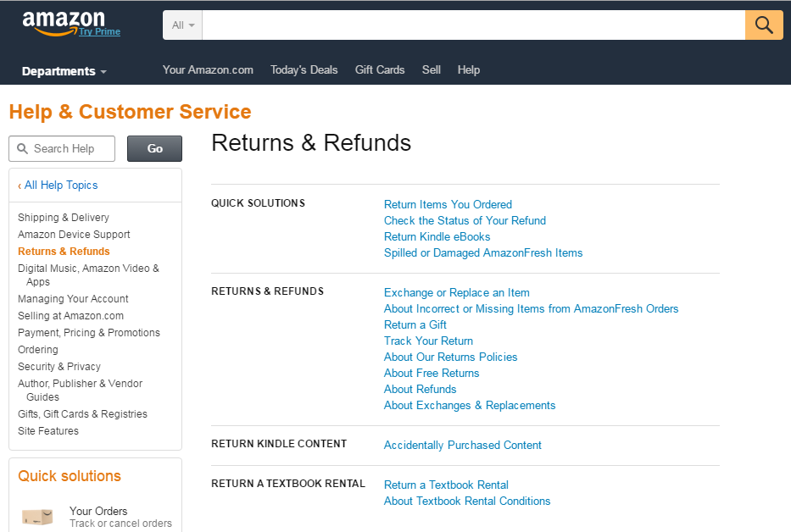
Task: Open About Free Returns
Action: click(432, 373)
